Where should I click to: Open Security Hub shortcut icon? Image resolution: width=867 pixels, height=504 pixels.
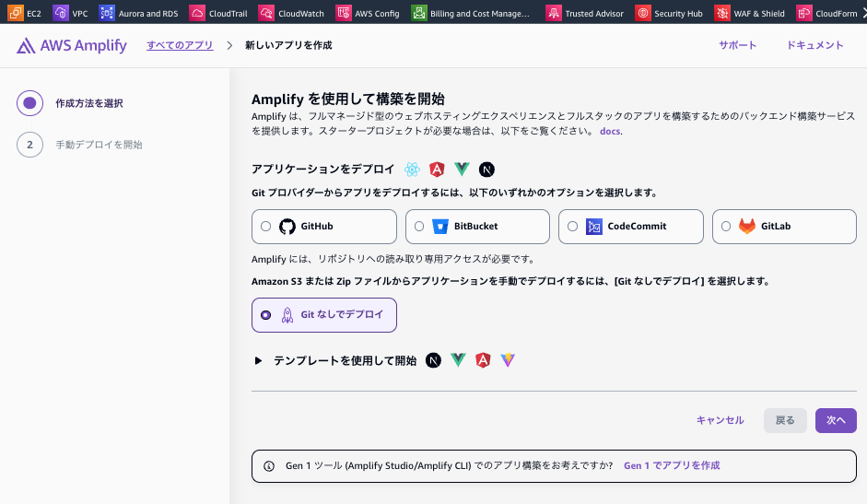[x=643, y=12]
